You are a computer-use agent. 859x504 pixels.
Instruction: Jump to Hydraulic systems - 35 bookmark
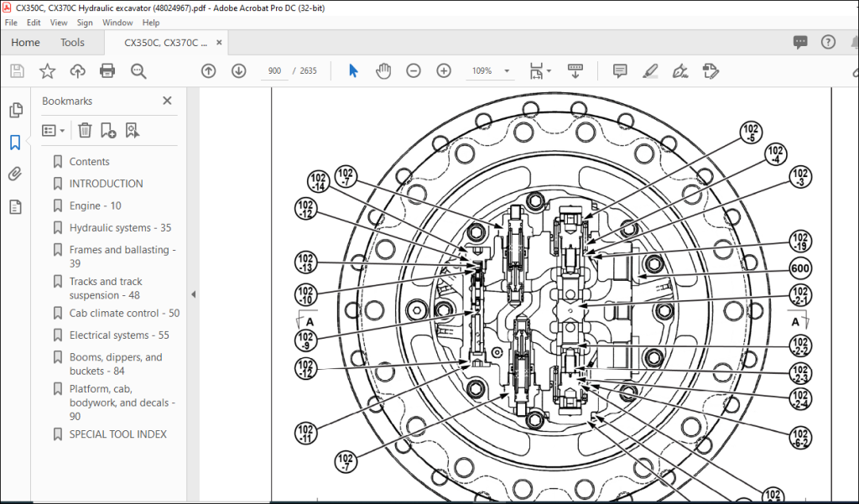(120, 227)
